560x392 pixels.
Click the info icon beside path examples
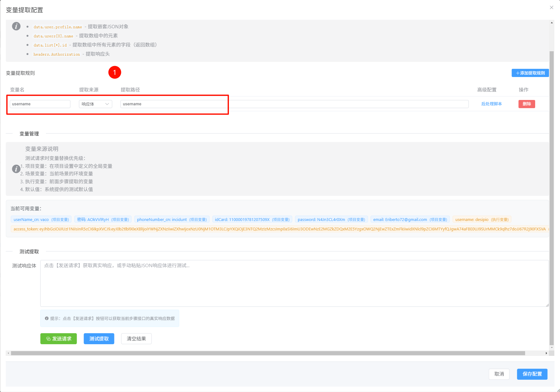[16, 26]
